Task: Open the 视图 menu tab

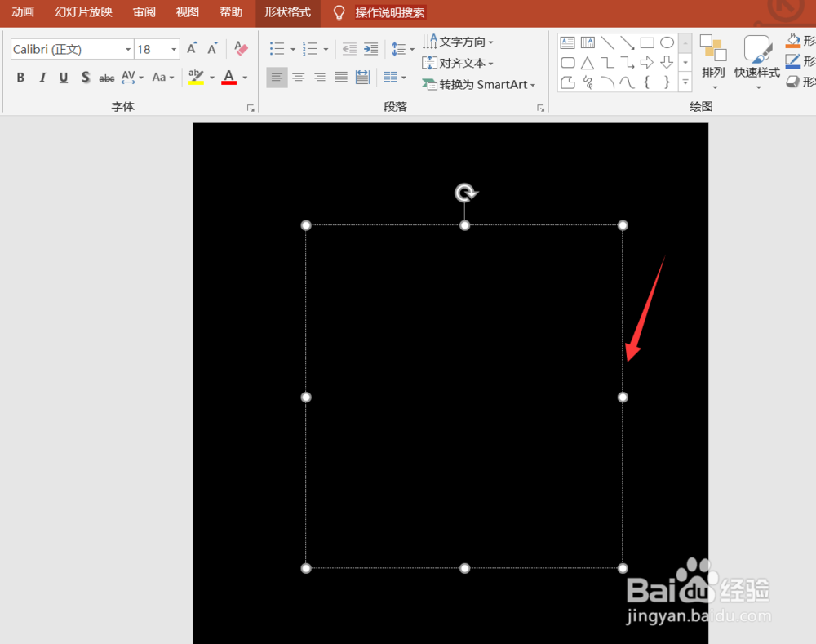Action: 186,12
